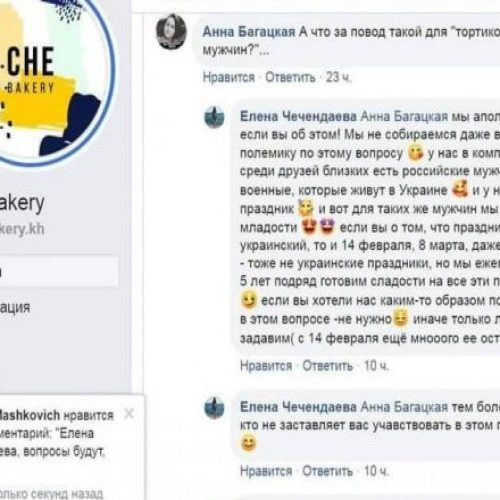The width and height of the screenshot is (500, 500).
Task: Open Анна Багацкая's profile picture
Action: pos(171,32)
